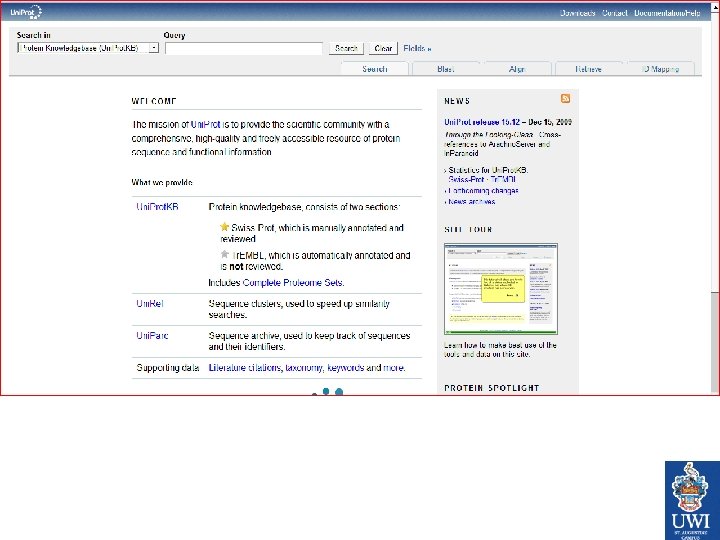Open the Contact header link
720x540 pixels.
[614, 13]
